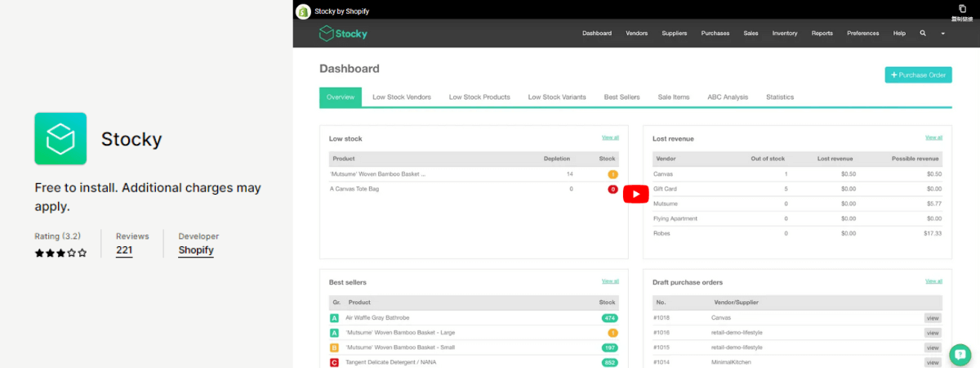The image size is (980, 368).
Task: Switch to the Best Sellers tab
Action: (x=622, y=97)
